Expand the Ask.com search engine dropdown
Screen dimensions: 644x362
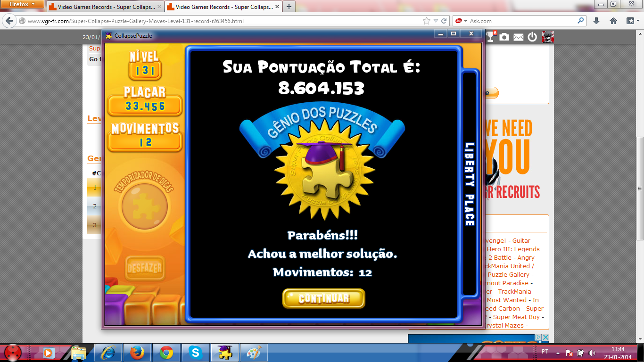(465, 21)
